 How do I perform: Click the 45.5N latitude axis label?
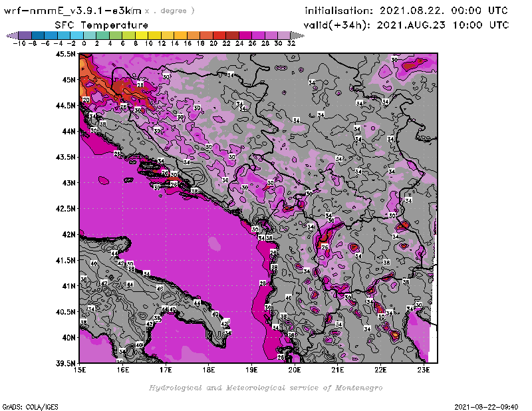pos(65,54)
